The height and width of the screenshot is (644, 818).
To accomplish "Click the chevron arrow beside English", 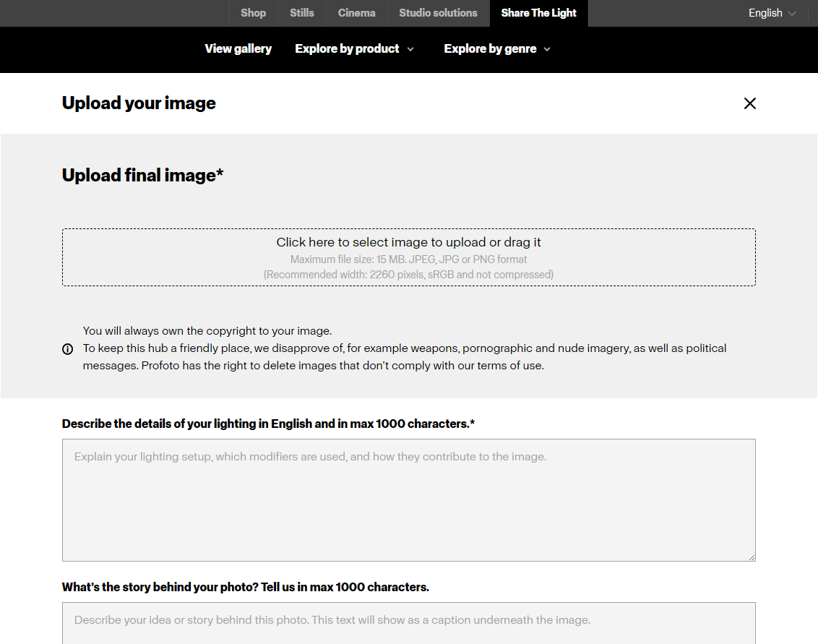I will 792,14.
